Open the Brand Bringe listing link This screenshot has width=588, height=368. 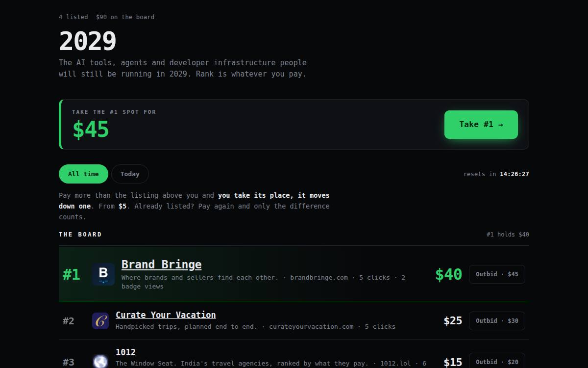tap(161, 264)
